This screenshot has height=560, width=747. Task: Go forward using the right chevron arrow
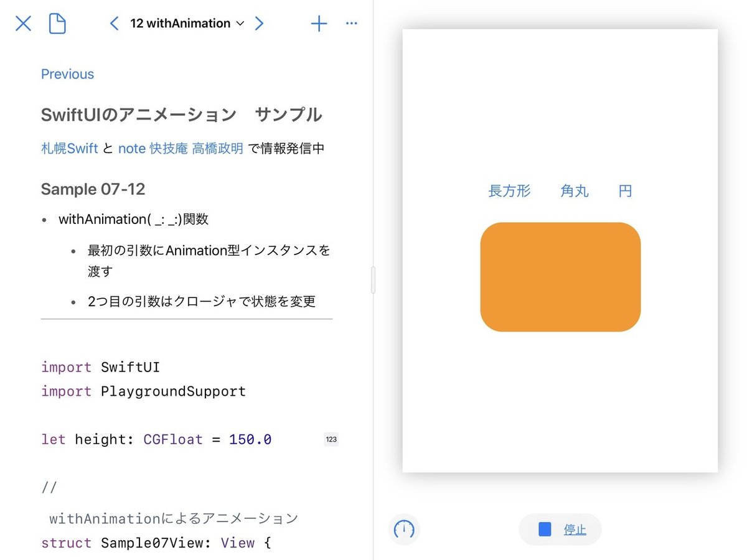coord(260,23)
